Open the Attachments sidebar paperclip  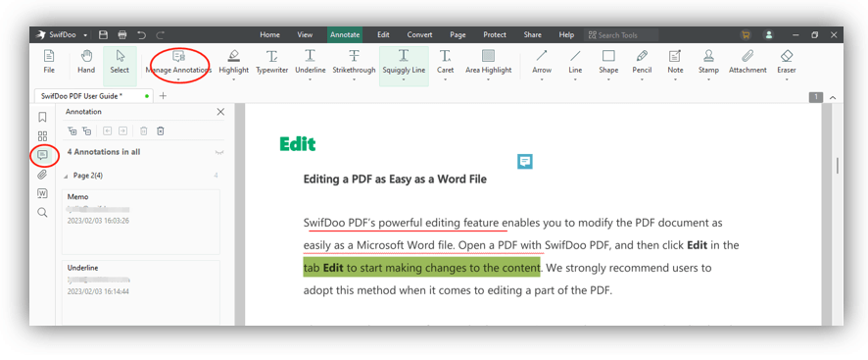[42, 175]
